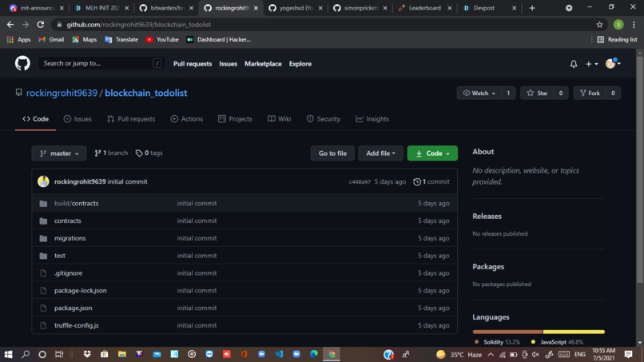Viewport: 644px width, 362px height.
Task: Fork the repository
Action: point(590,93)
